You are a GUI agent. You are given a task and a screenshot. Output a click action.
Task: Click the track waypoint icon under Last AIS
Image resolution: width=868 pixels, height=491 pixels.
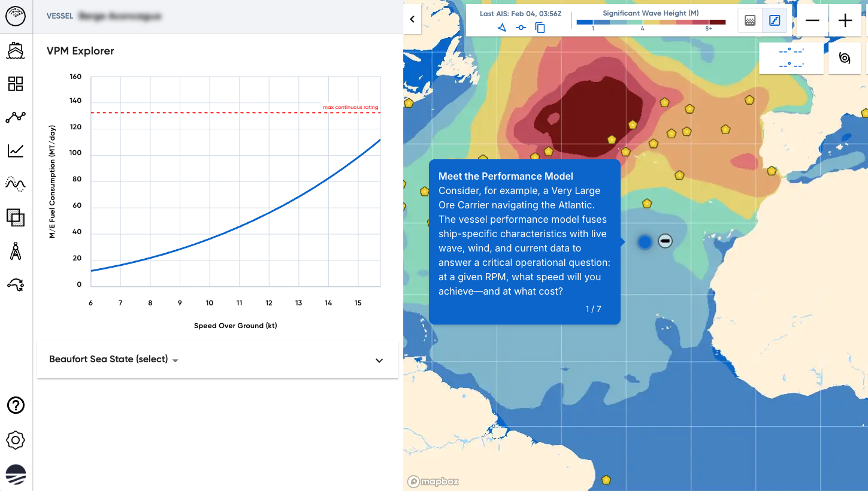(521, 28)
